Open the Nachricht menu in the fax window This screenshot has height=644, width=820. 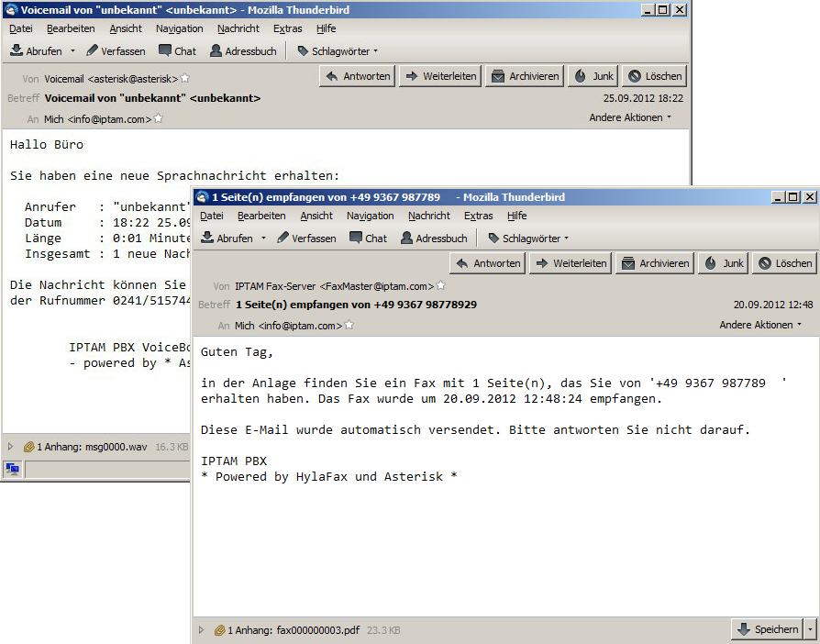pos(428,217)
